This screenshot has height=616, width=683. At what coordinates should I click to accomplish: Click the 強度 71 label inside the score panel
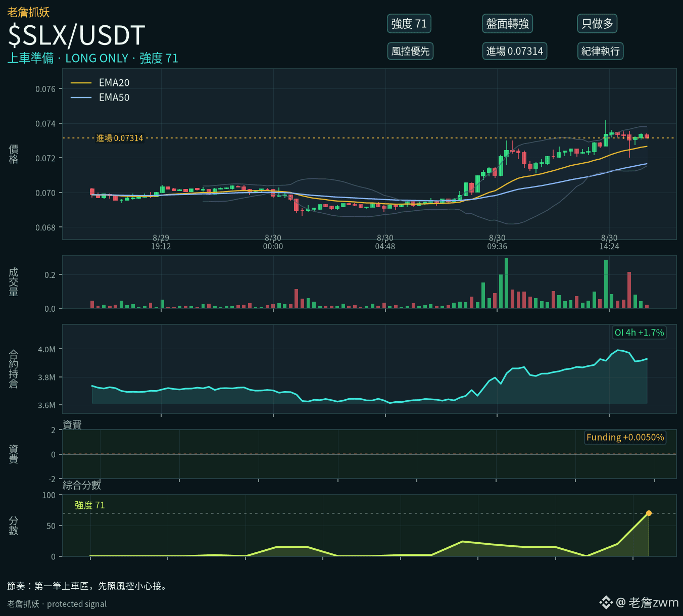click(x=89, y=505)
